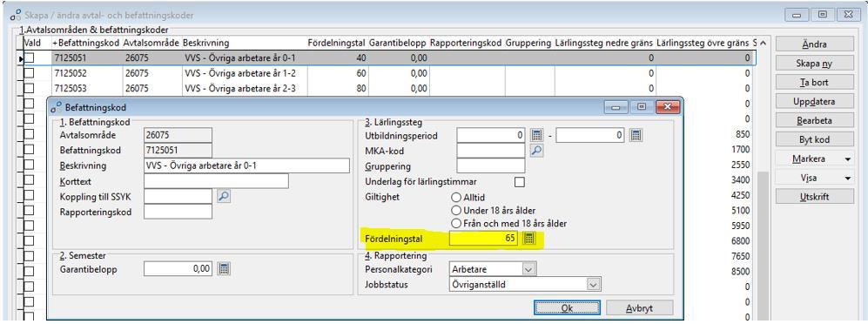The width and height of the screenshot is (868, 324).
Task: Open calculator for Fördelningstal field
Action: tap(529, 239)
